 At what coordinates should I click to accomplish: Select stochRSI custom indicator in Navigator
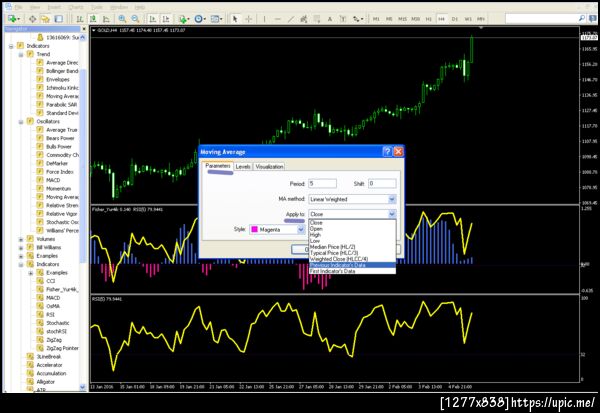[56, 331]
